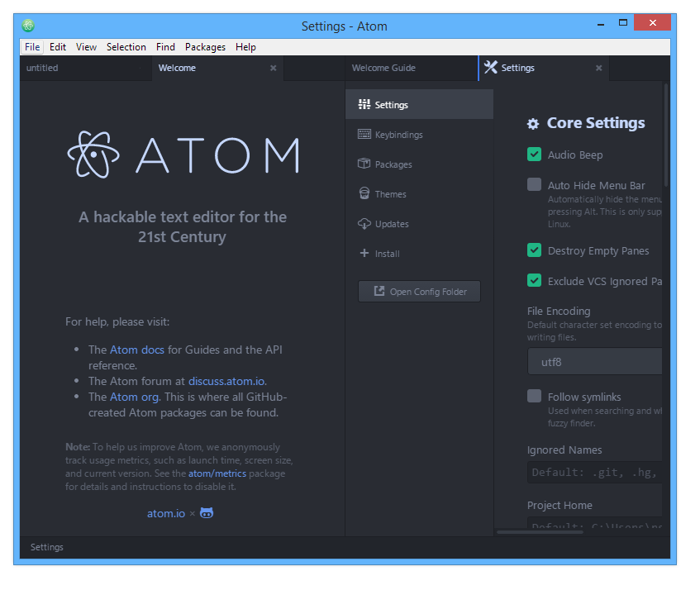
Task: Select the Settings sliders icon in sidebar
Action: 364,104
